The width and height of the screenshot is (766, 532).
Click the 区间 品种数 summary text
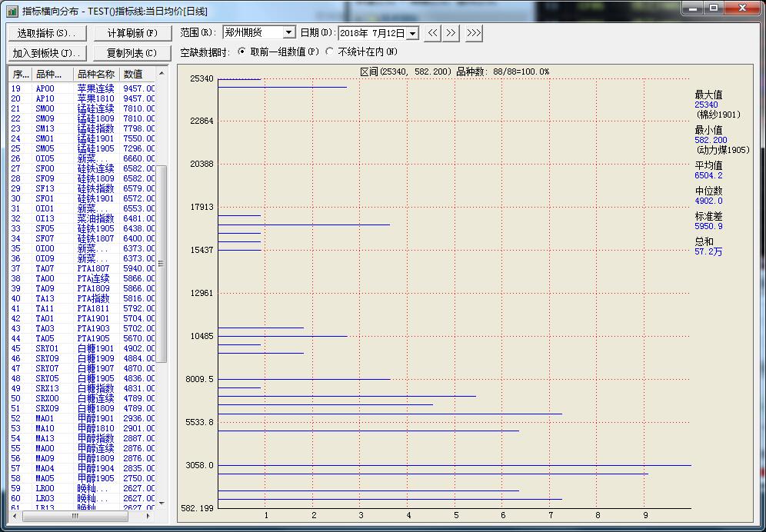click(x=455, y=71)
